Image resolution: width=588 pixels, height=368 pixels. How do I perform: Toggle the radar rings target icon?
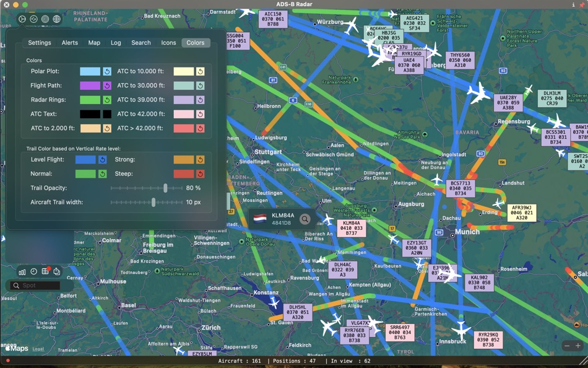click(45, 19)
